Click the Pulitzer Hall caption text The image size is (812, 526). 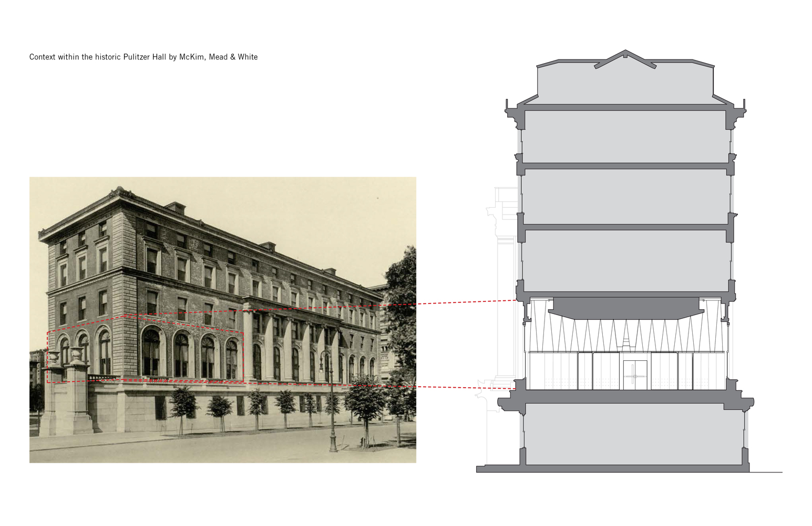coord(143,57)
